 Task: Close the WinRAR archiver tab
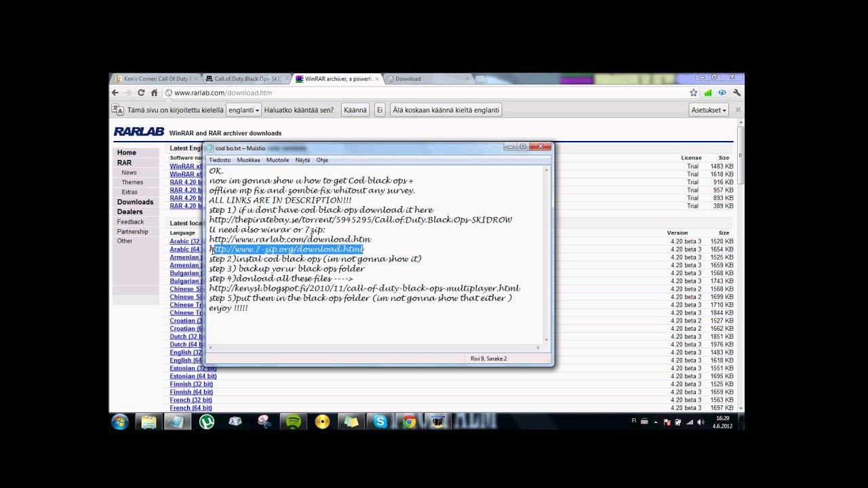point(377,79)
